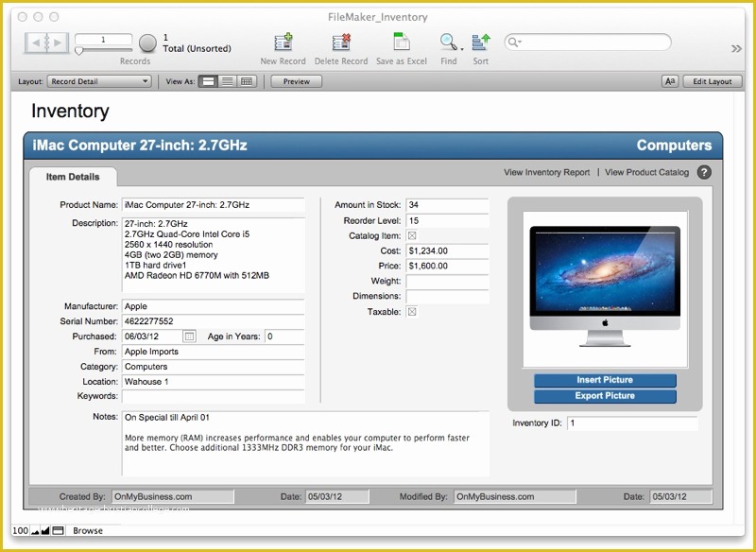The height and width of the screenshot is (552, 756).
Task: Toggle the Catalog Item checkbox
Action: click(410, 235)
